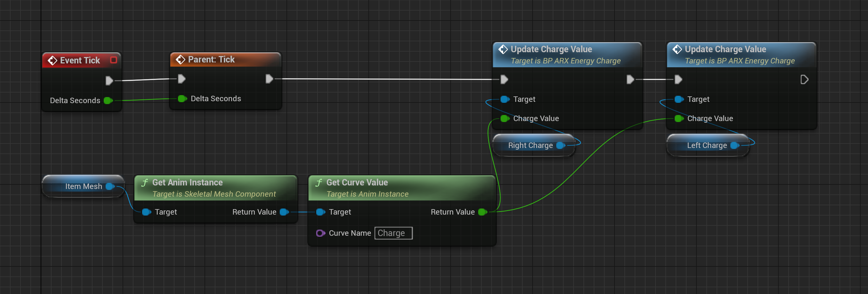Click Left Charge variable output pin

click(735, 146)
